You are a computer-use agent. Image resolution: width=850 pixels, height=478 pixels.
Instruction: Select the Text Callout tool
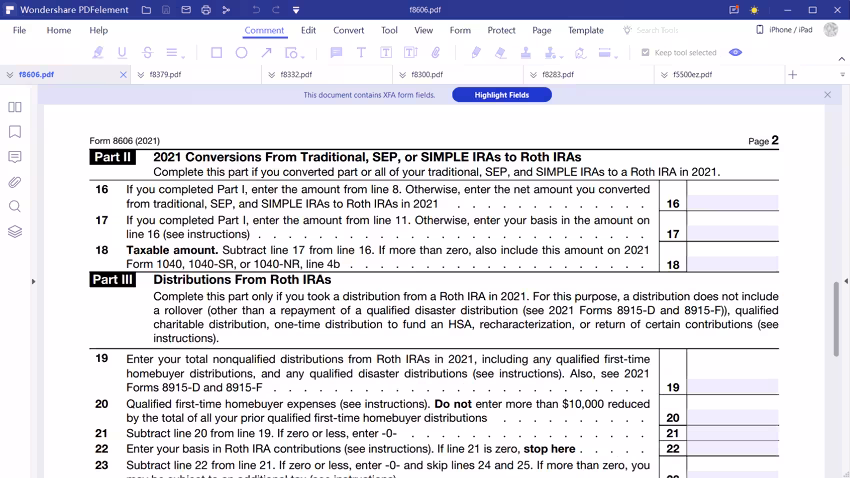[410, 53]
